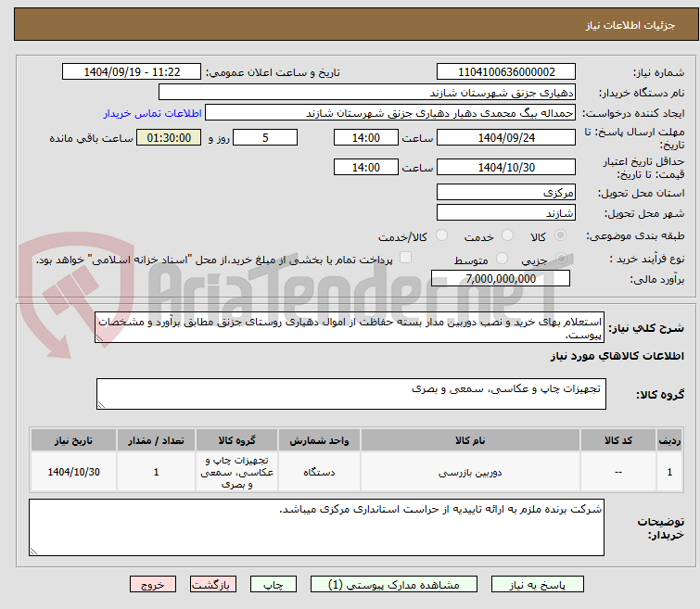The height and width of the screenshot is (609, 700).
Task: Click the 1404/10/30 cell in goods table
Action: coord(73,473)
